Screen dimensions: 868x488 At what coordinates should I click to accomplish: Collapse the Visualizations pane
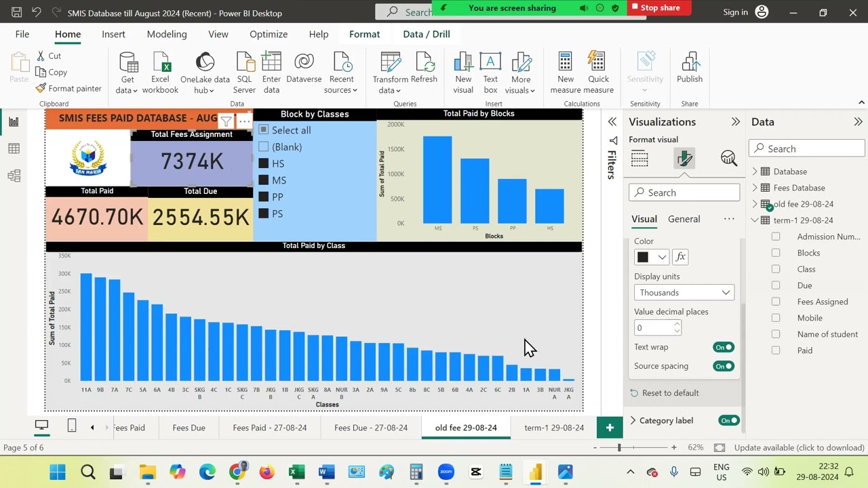tap(736, 122)
